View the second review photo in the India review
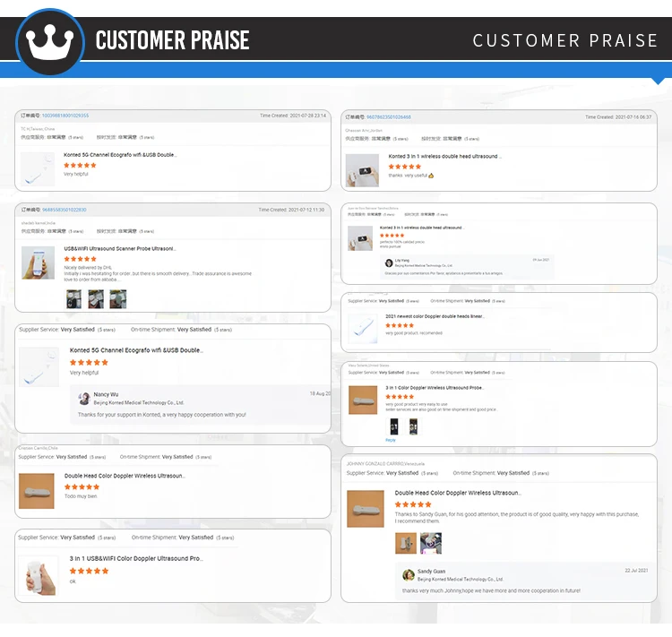 (x=96, y=298)
